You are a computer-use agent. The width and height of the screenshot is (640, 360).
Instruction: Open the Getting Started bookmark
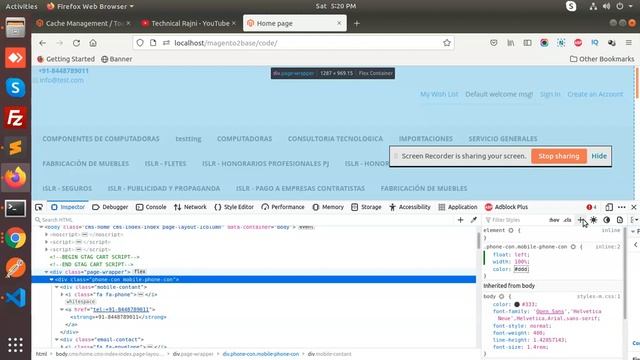pos(66,59)
